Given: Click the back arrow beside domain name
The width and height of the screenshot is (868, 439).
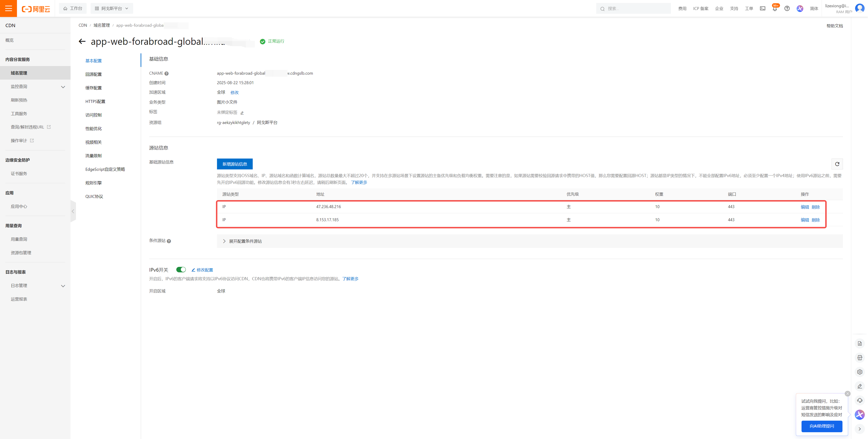Looking at the screenshot, I should [x=82, y=41].
